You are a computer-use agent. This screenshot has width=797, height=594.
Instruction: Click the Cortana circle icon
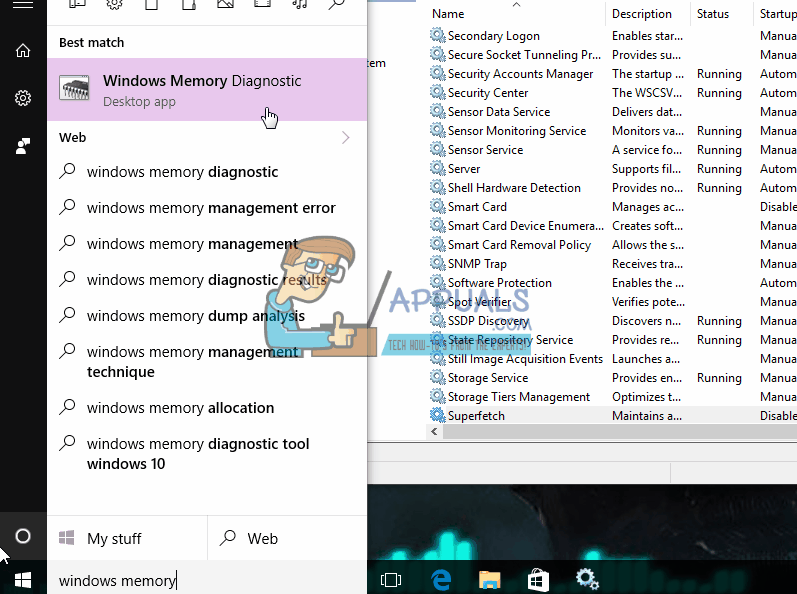click(23, 536)
